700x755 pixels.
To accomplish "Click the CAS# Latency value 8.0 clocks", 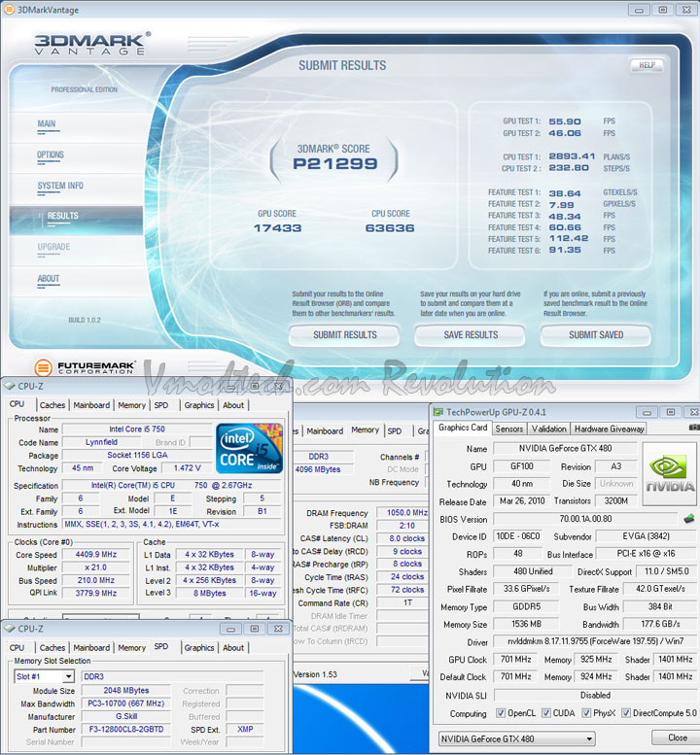I will 402,538.
